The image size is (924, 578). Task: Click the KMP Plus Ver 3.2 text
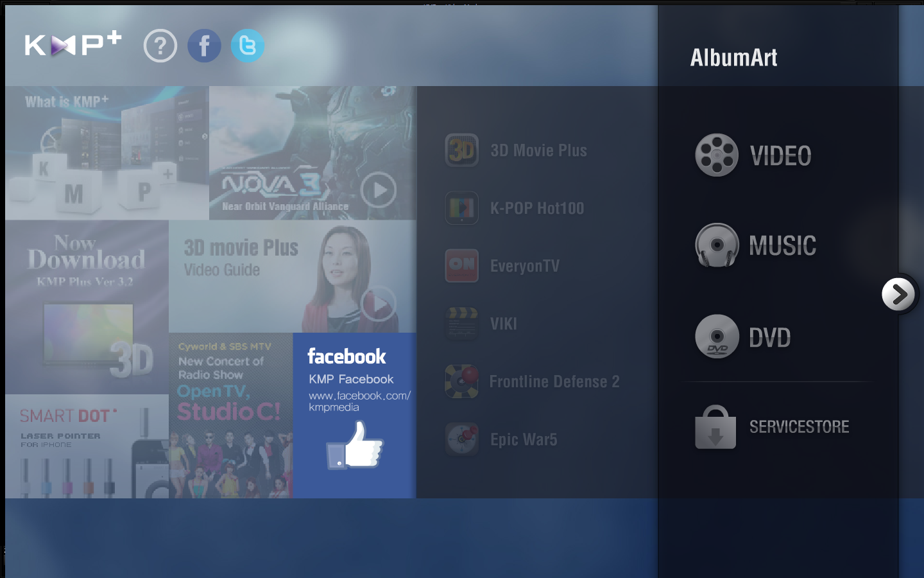[85, 281]
